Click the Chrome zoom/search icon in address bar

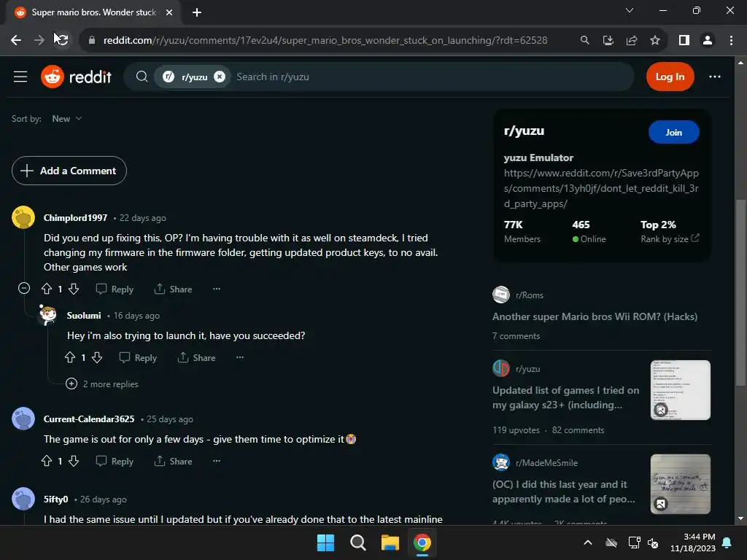coord(584,40)
